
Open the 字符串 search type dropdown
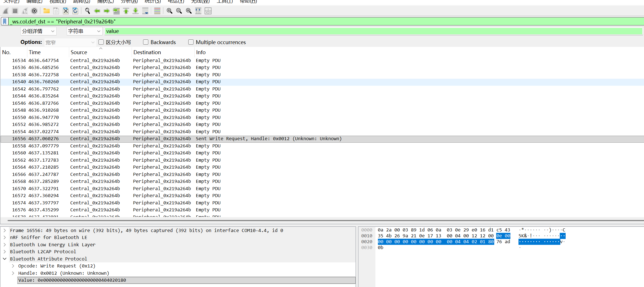[x=84, y=31]
